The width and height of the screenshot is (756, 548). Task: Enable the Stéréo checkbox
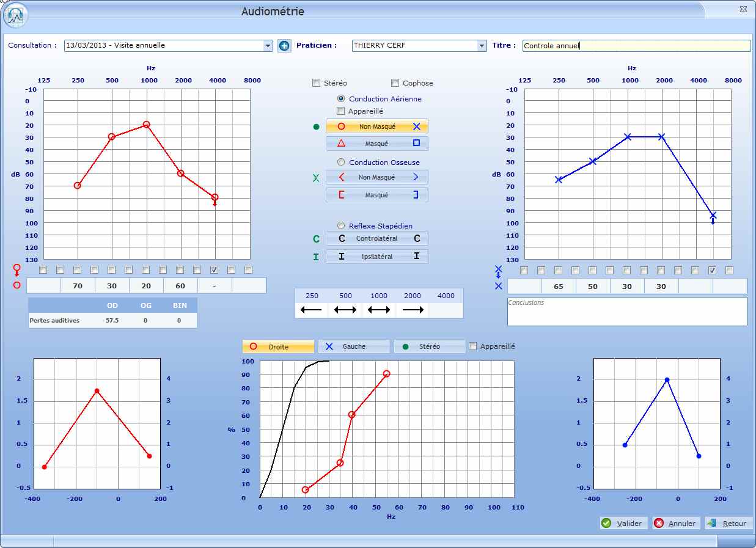(x=316, y=83)
